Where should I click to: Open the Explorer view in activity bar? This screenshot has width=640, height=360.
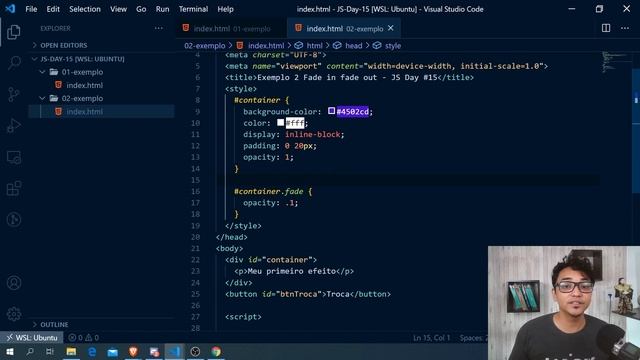[x=14, y=32]
